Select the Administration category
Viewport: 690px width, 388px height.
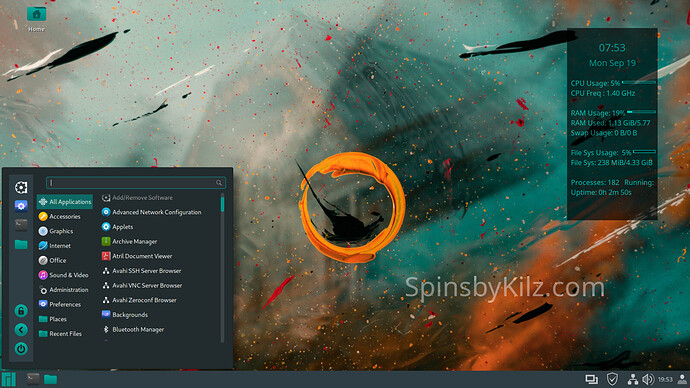click(65, 289)
